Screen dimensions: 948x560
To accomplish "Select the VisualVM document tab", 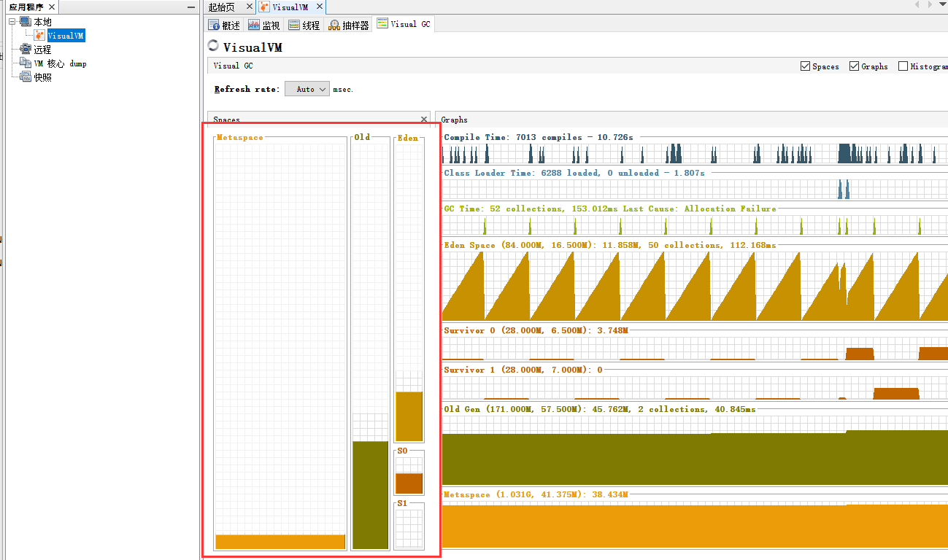I will pyautogui.click(x=290, y=7).
